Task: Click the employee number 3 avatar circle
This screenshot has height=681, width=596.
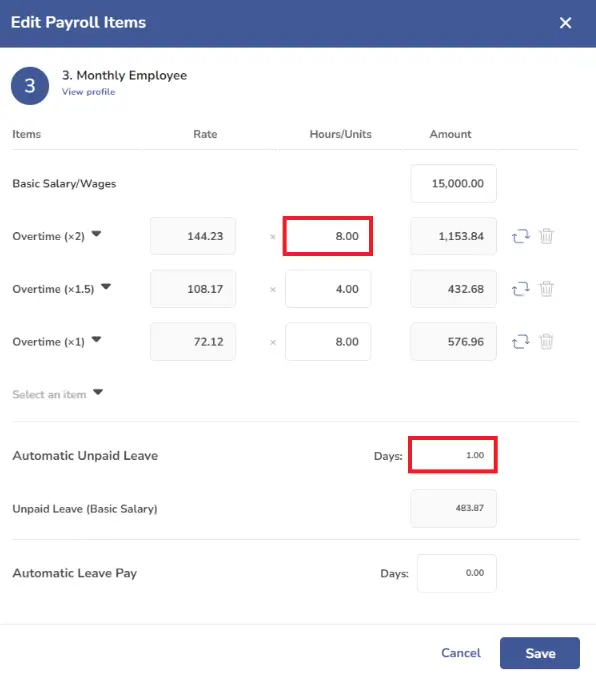Action: click(30, 86)
